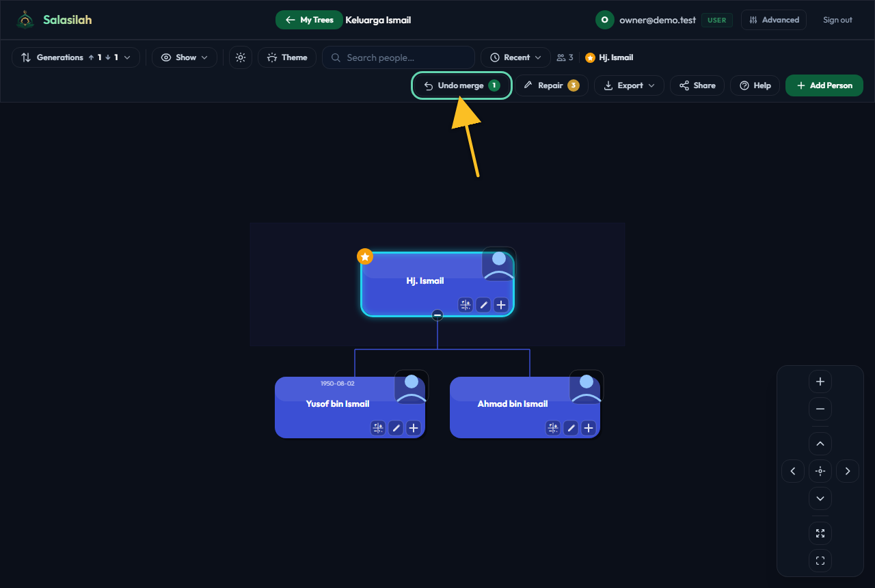Open the Repair tool

coord(552,85)
